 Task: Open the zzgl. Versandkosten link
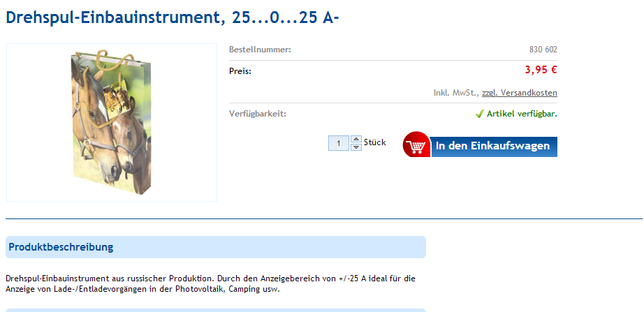[520, 93]
